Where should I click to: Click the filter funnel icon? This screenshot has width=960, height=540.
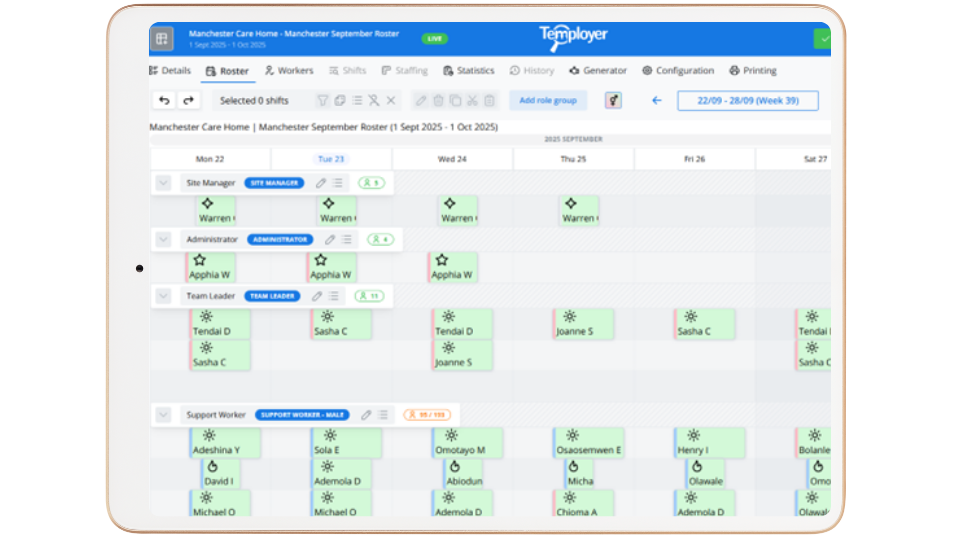coord(323,100)
